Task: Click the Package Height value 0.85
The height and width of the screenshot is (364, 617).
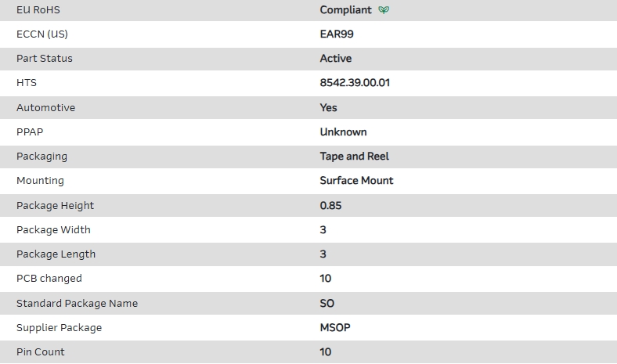Action: click(x=331, y=206)
